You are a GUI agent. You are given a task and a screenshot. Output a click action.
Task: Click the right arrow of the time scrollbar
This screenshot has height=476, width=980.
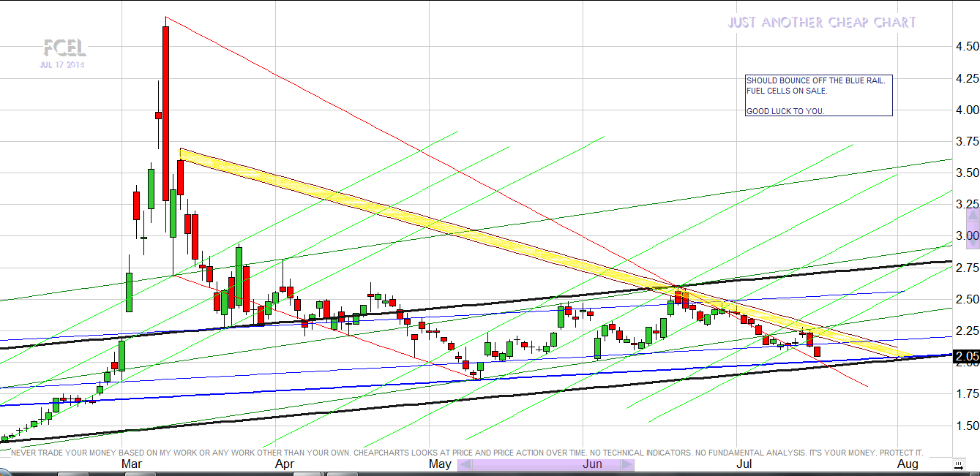tap(627, 465)
